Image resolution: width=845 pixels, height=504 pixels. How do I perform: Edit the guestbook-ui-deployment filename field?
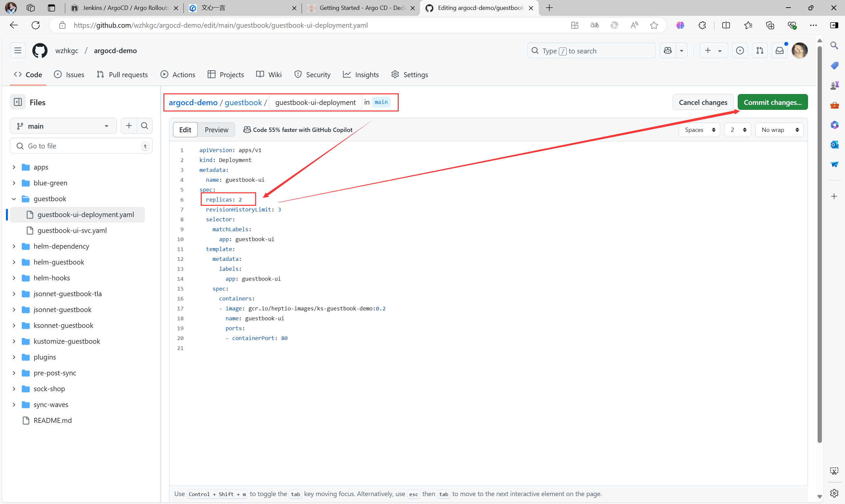tap(315, 102)
